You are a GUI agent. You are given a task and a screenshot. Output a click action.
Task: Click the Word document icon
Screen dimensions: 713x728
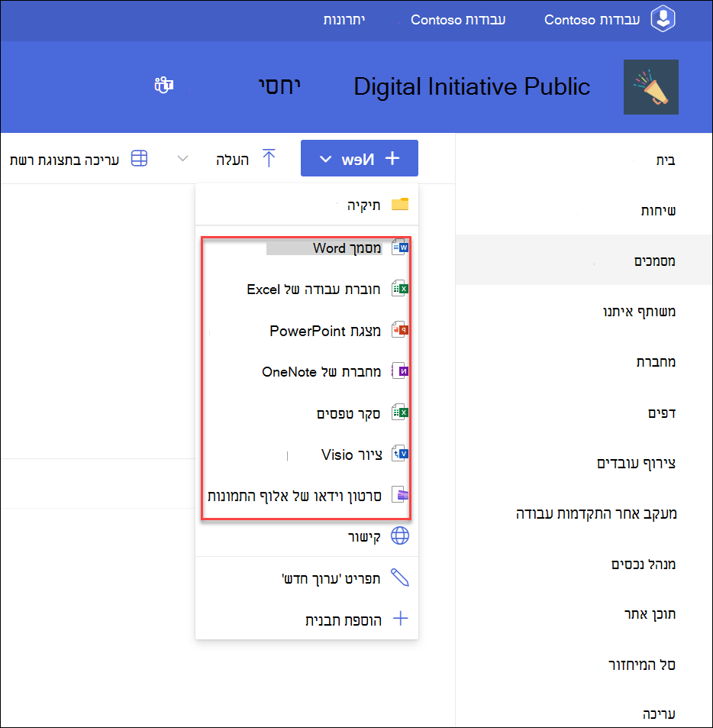pos(400,248)
